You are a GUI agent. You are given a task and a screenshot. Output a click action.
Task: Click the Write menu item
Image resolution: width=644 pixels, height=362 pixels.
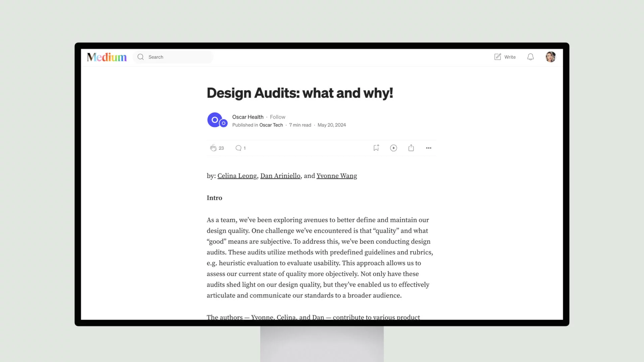pos(505,57)
